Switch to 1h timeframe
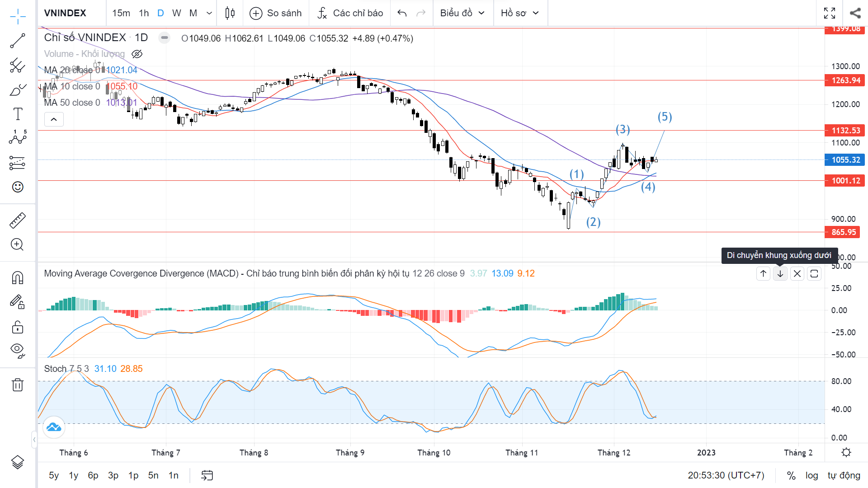 click(x=144, y=13)
